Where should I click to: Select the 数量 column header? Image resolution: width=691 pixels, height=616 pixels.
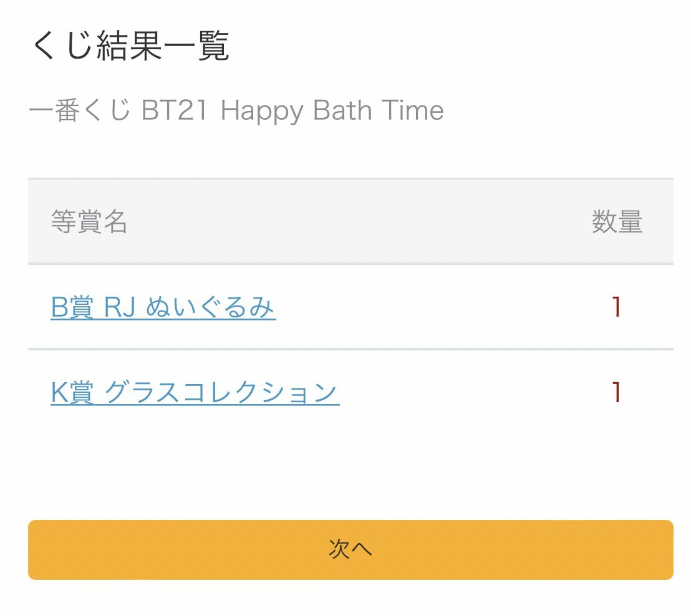617,222
